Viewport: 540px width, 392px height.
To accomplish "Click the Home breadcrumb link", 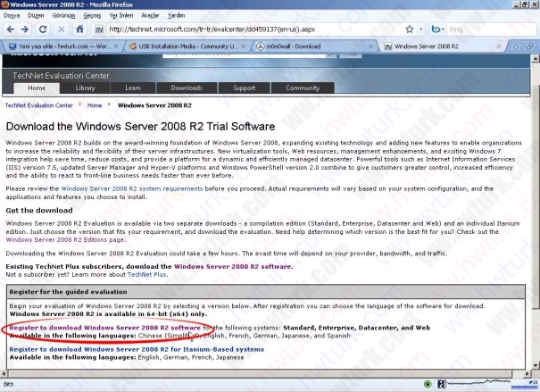I will coord(95,105).
